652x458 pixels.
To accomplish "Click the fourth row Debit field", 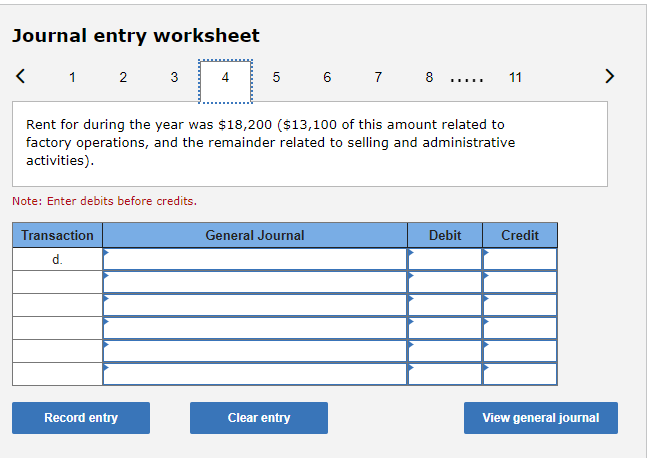I will click(x=445, y=328).
